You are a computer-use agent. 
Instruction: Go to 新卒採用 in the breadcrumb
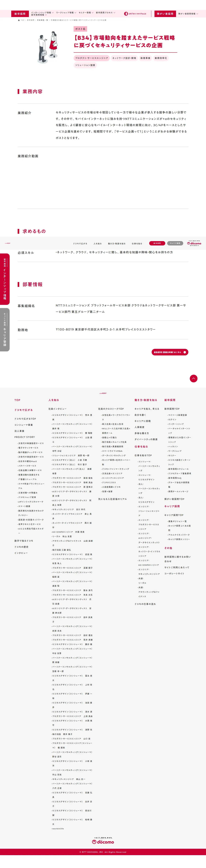31,20
